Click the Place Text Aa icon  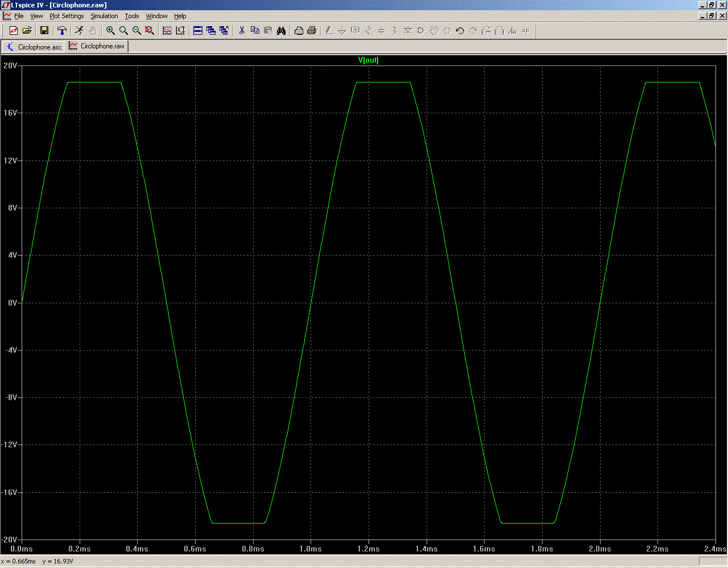[512, 31]
